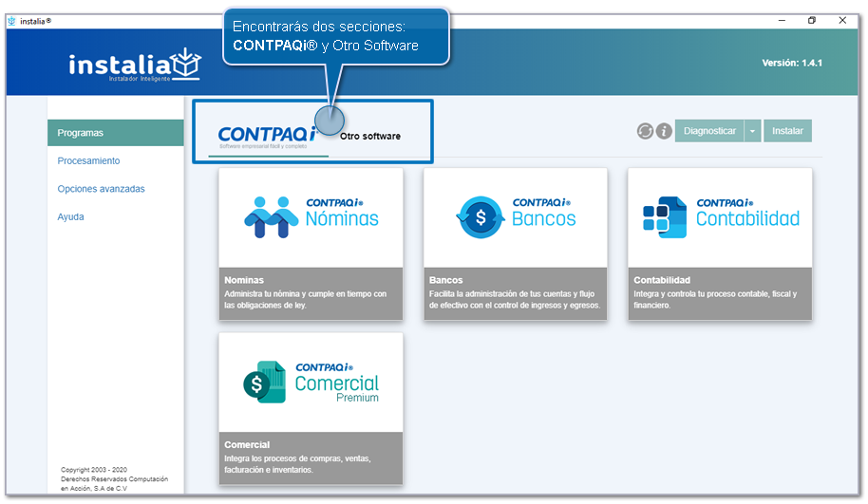Click the Versión: 1.4.1 label

[x=792, y=63]
